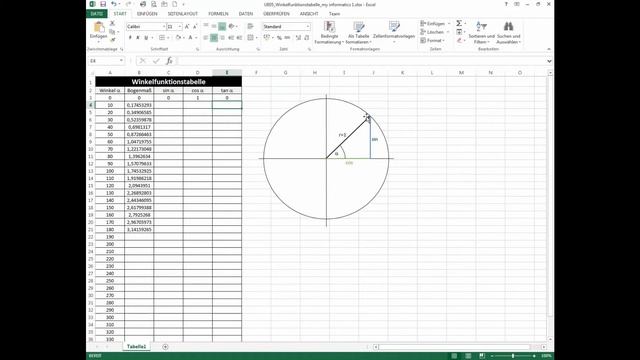Open the Calibri font name dropdown
640x360 pixels.
[x=164, y=27]
